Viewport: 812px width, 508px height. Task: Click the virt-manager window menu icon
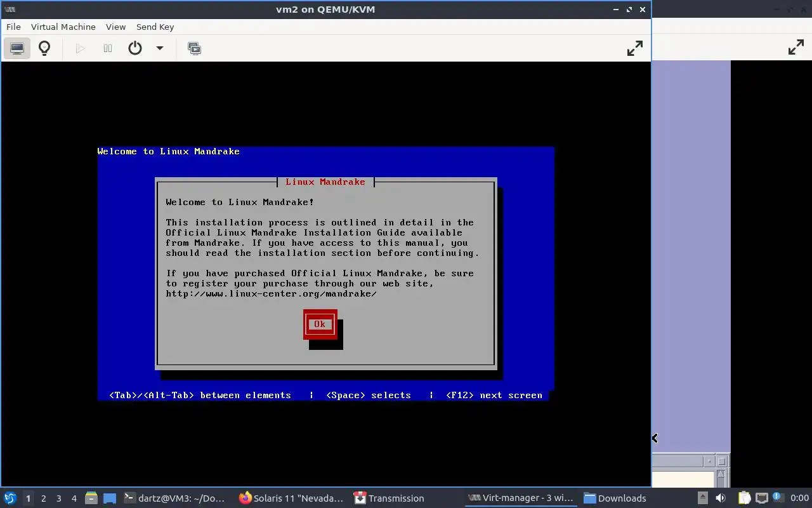click(x=10, y=10)
